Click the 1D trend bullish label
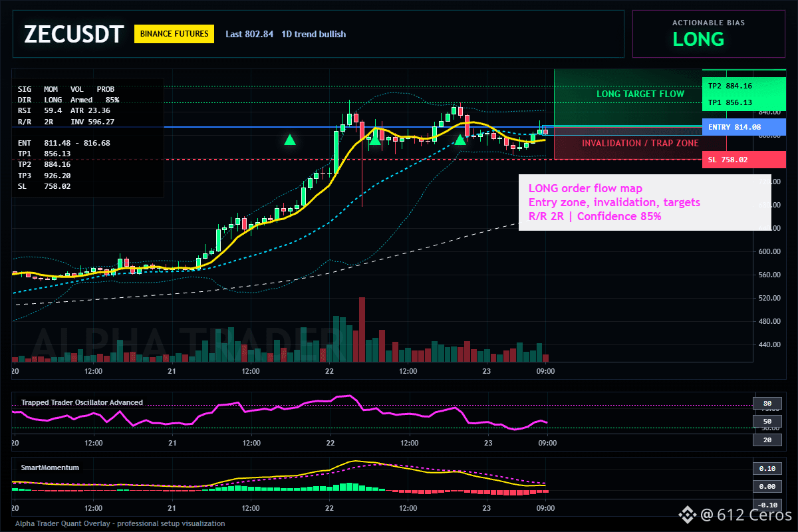The height and width of the screenshot is (532, 798). coord(313,34)
